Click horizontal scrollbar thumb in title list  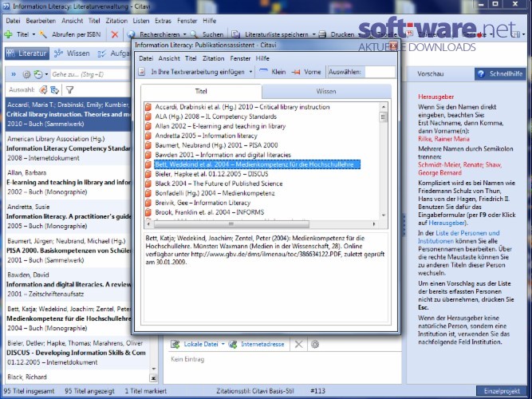[231, 224]
